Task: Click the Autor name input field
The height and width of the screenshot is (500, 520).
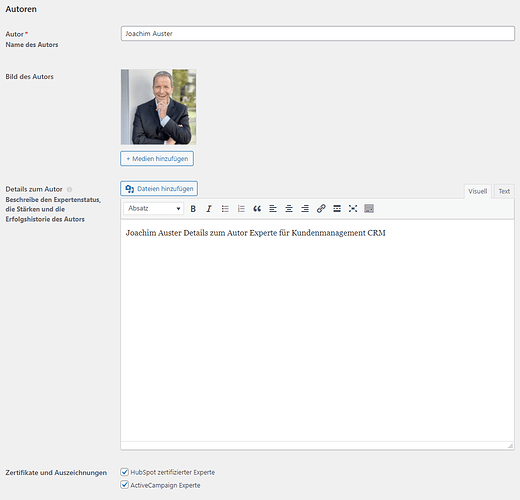Action: [x=318, y=34]
